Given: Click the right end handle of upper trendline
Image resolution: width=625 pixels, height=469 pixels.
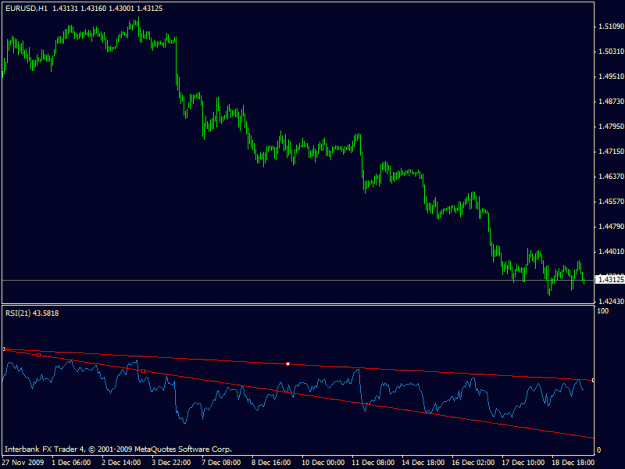Looking at the screenshot, I should pos(593,380).
